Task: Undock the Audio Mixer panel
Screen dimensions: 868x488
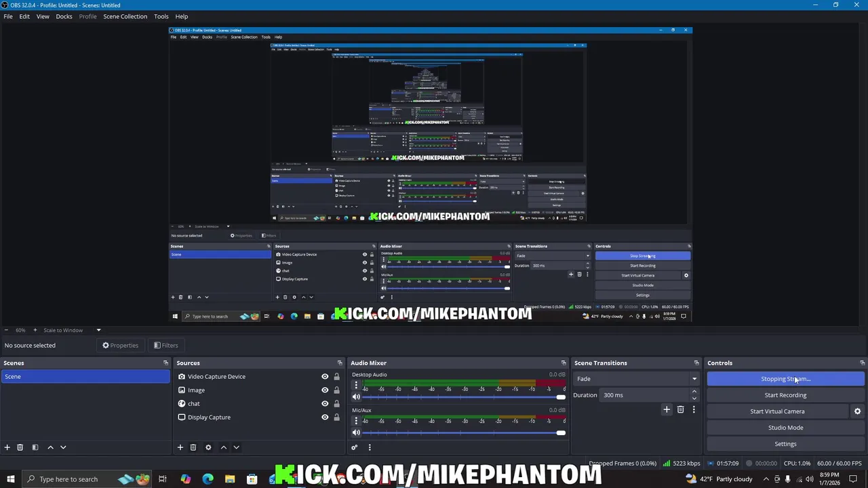Action: click(563, 363)
